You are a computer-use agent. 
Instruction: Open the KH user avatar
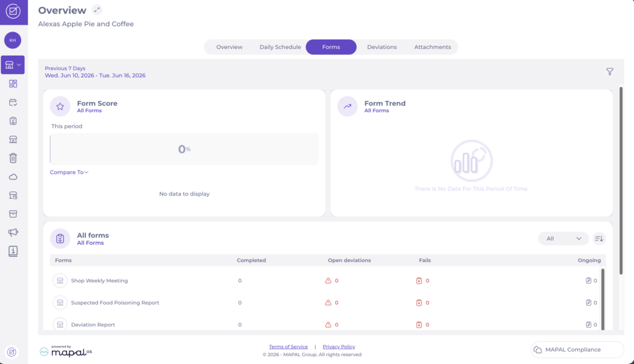pyautogui.click(x=12, y=40)
